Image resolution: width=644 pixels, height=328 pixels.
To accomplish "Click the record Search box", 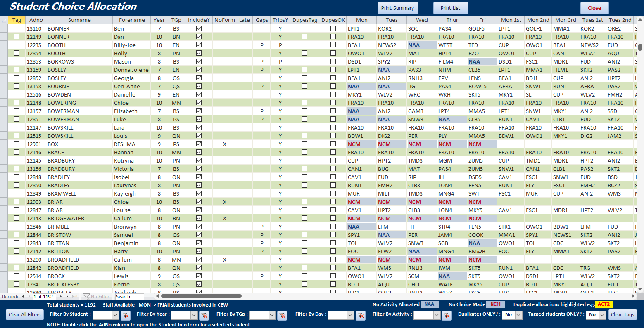I will pyautogui.click(x=129, y=297).
